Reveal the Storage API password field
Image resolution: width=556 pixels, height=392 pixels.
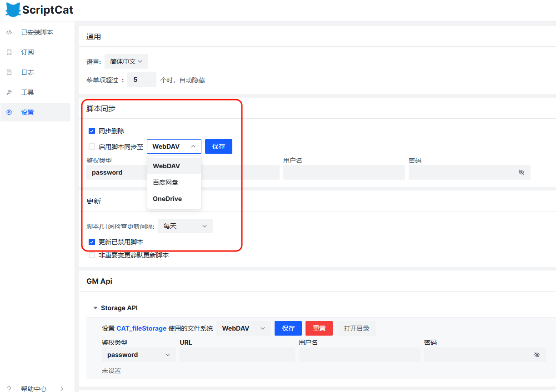(537, 355)
